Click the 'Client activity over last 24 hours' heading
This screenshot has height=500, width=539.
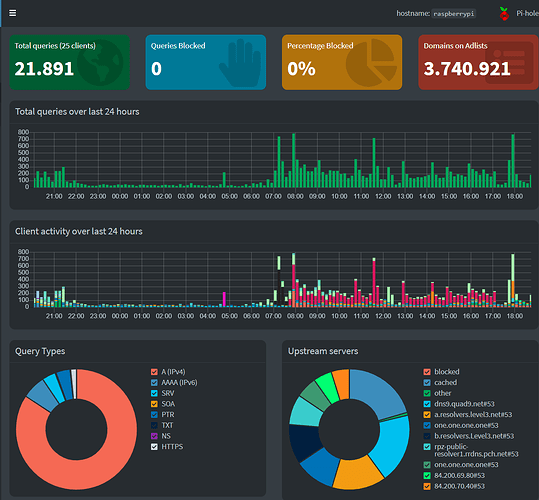click(78, 231)
